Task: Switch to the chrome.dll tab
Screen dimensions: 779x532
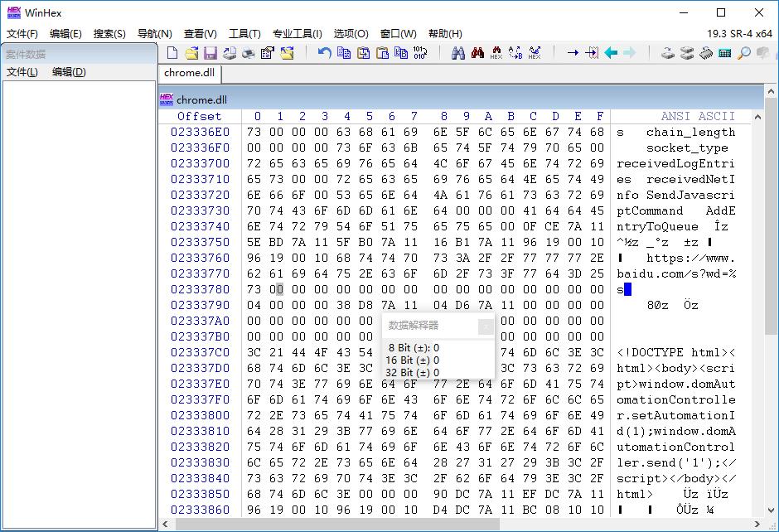Action: point(189,73)
